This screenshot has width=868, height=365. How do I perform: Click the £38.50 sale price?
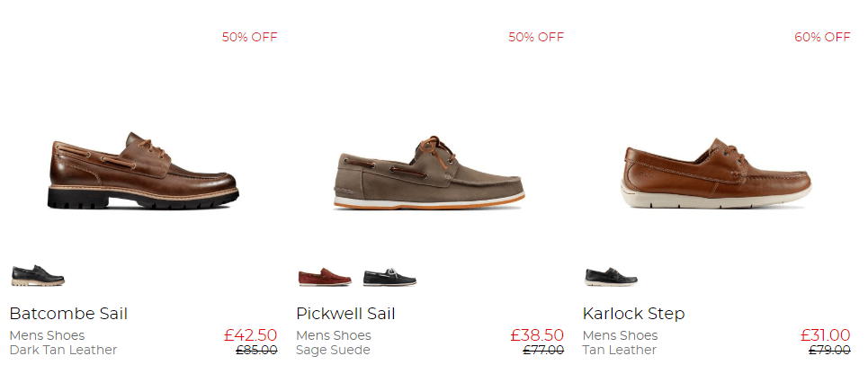pos(537,335)
